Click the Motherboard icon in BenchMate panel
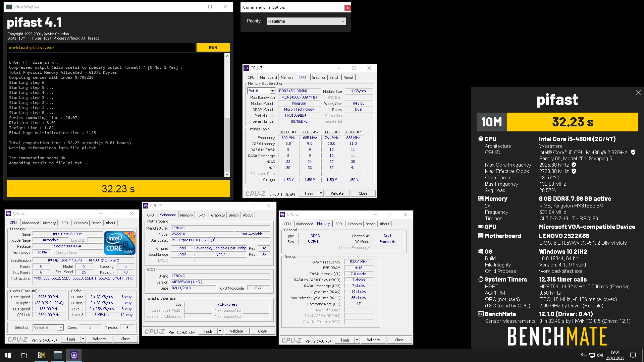 [x=481, y=236]
